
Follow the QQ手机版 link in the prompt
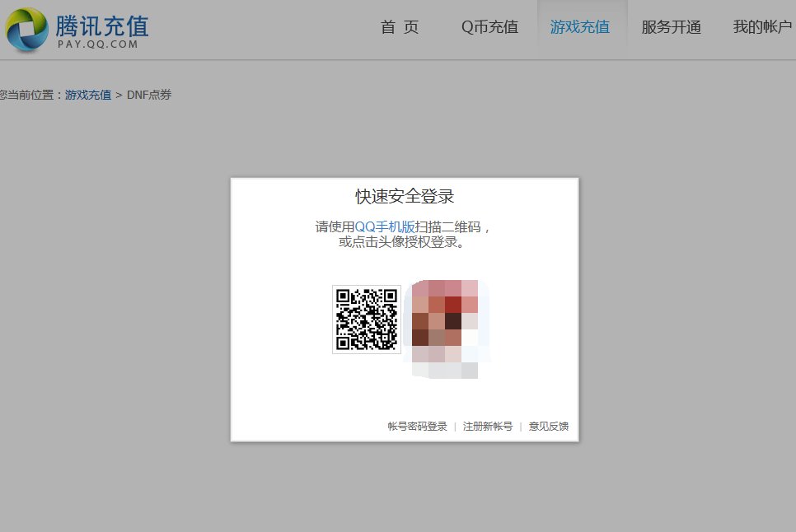coord(385,229)
